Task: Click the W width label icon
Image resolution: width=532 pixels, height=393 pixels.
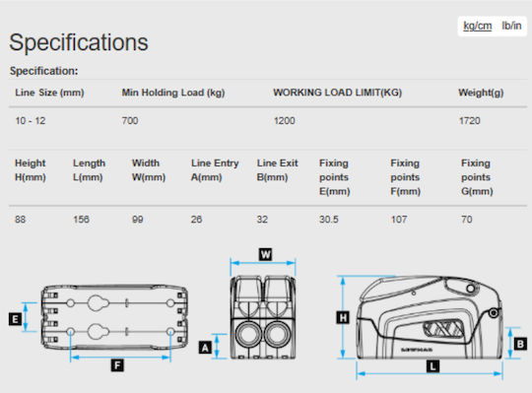Action: (265, 254)
